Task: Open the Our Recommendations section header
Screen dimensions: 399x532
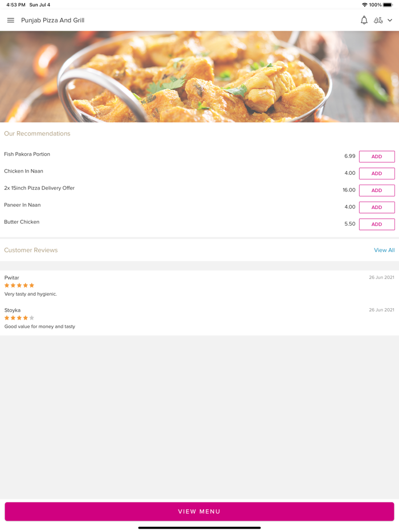Action: point(37,133)
